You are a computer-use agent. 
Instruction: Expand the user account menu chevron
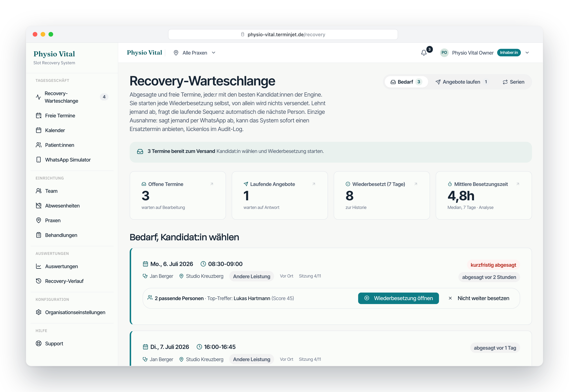pyautogui.click(x=527, y=53)
